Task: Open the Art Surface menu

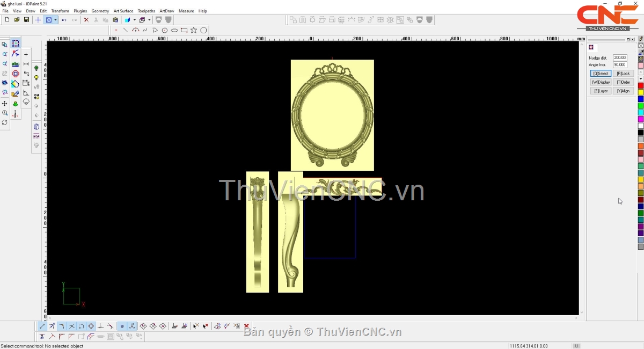Action: [x=123, y=11]
